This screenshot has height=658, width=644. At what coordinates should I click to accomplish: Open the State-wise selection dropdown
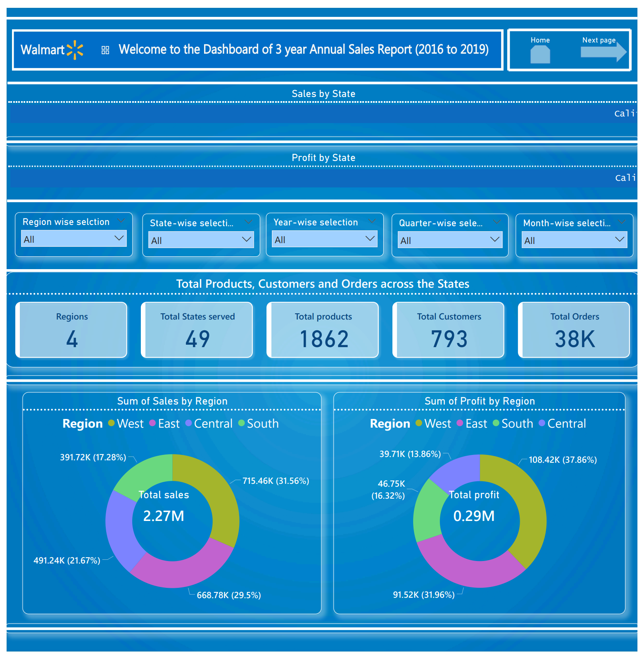click(x=201, y=240)
